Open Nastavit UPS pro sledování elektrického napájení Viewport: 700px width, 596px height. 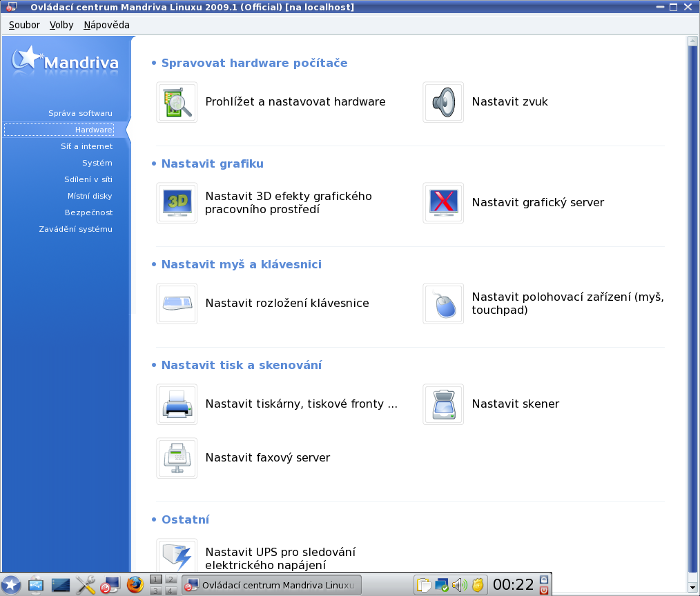pos(280,559)
